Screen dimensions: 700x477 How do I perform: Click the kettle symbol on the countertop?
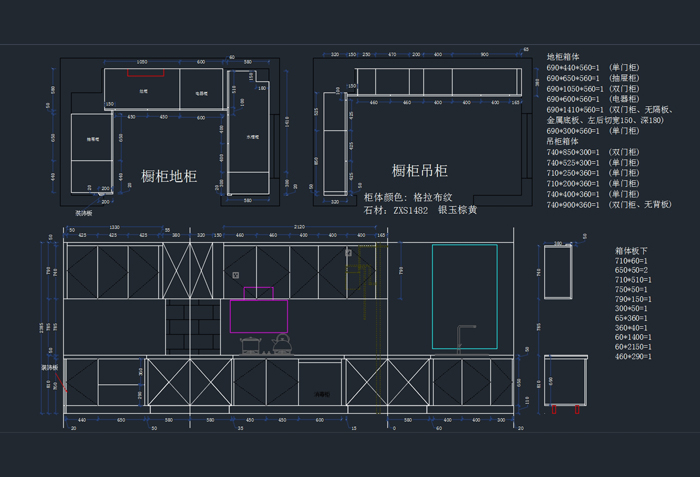[282, 344]
